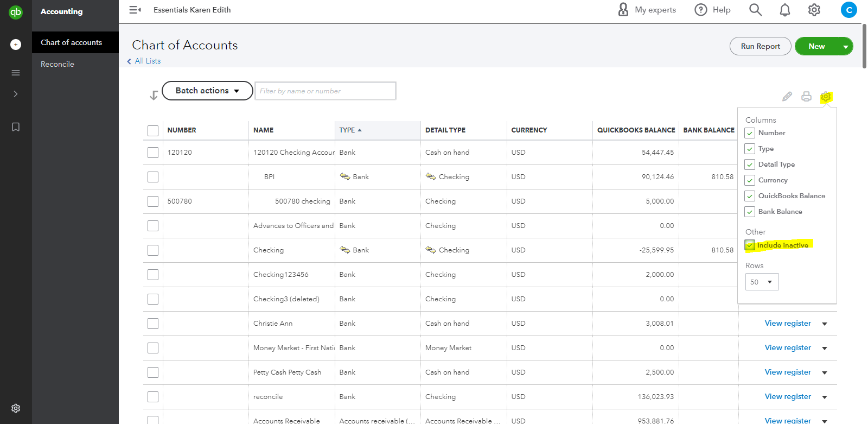Click the pencil edit icon
This screenshot has width=868, height=424.
click(x=787, y=97)
